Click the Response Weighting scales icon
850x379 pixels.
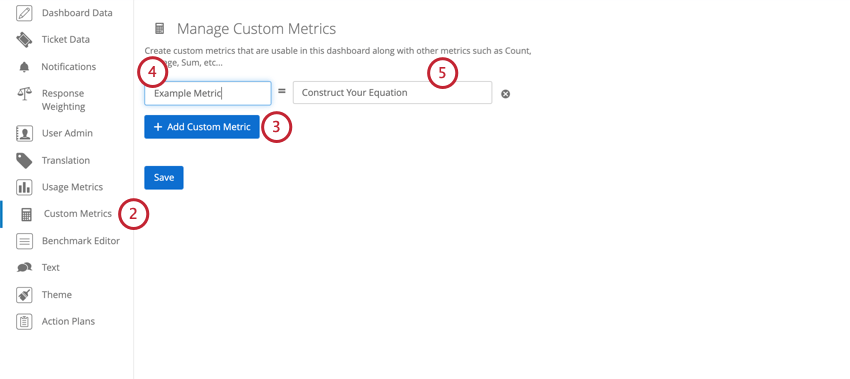pos(24,93)
